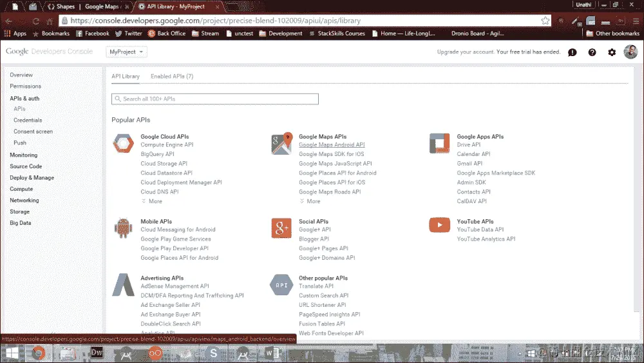Open the MyProject project dropdown
This screenshot has width=644, height=363.
(x=126, y=52)
